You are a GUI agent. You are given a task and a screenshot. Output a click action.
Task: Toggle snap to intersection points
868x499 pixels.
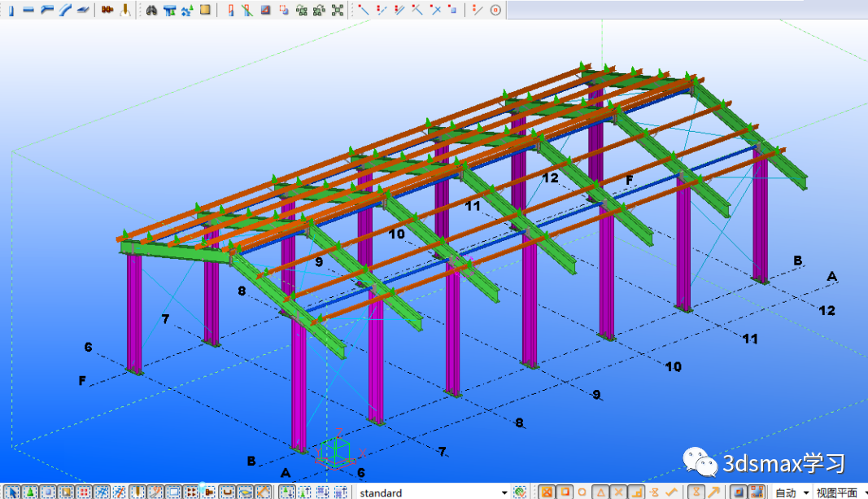[x=618, y=492]
